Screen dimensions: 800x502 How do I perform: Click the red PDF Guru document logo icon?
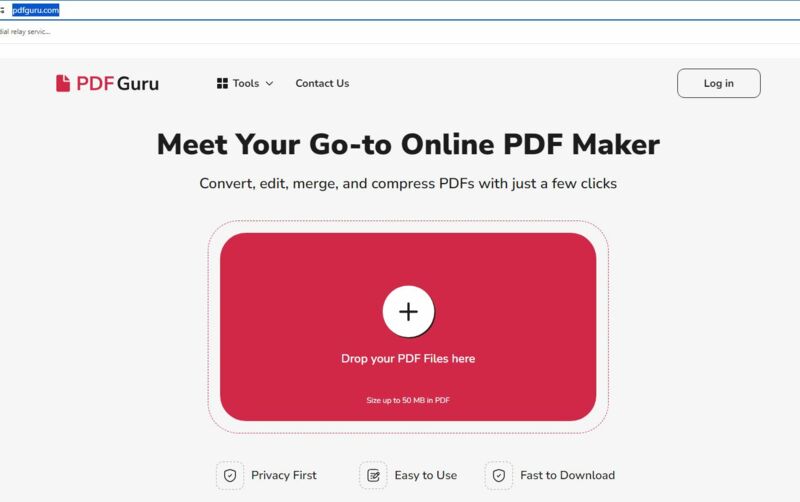pyautogui.click(x=63, y=83)
